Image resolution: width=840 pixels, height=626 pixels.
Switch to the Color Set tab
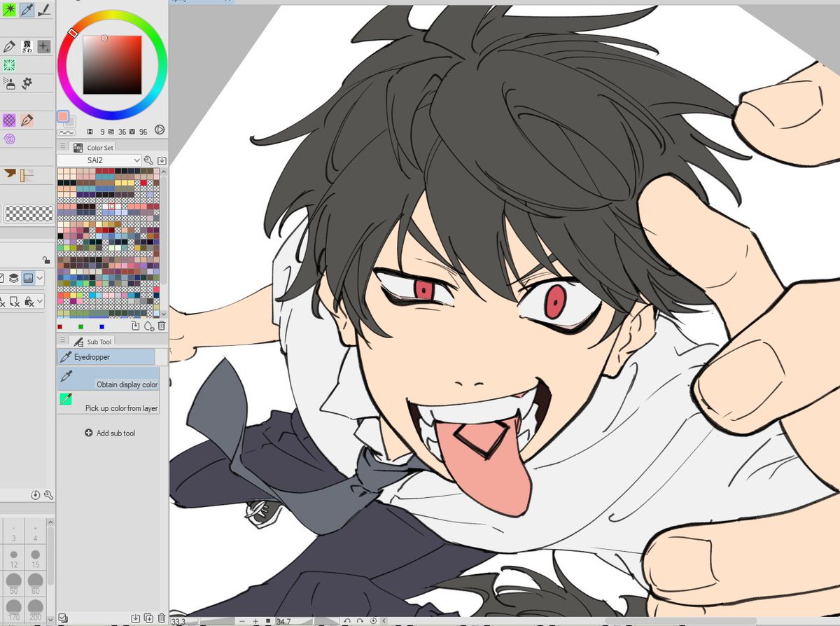[92, 148]
